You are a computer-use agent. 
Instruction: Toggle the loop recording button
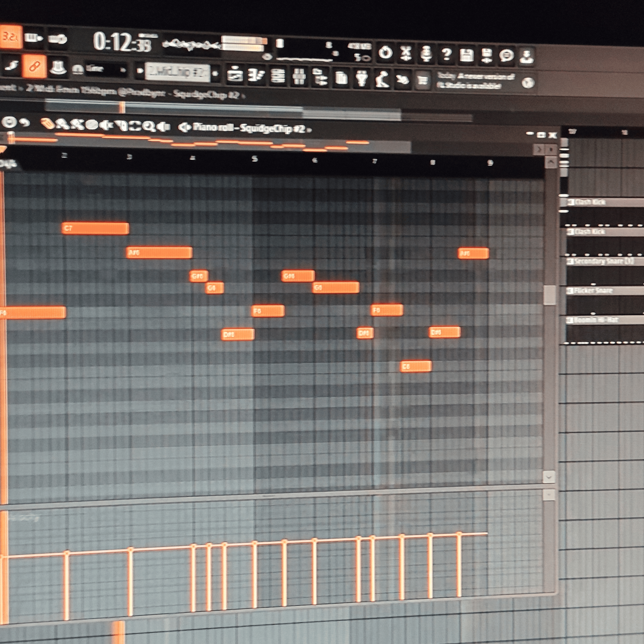57,39
